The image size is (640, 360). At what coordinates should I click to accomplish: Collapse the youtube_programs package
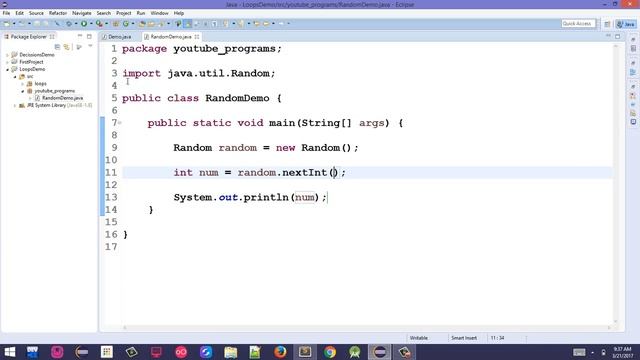tap(22, 91)
